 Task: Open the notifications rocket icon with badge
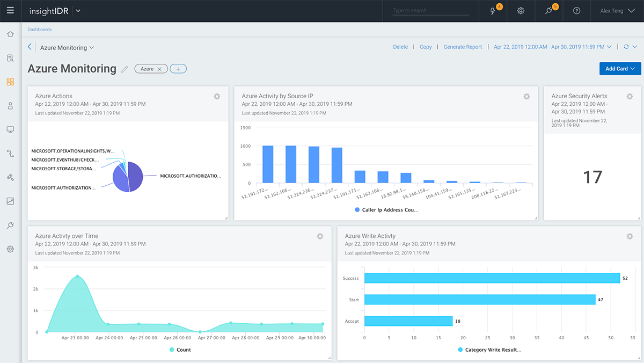548,11
